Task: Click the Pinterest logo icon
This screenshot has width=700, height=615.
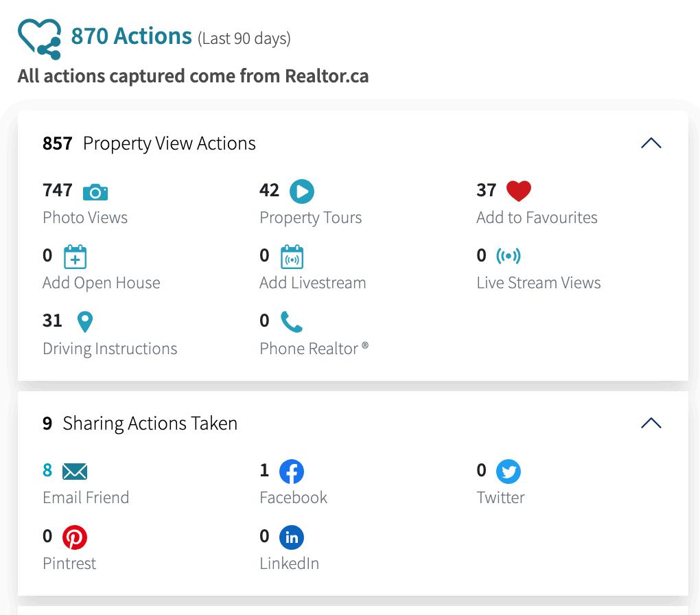Action: (x=75, y=537)
